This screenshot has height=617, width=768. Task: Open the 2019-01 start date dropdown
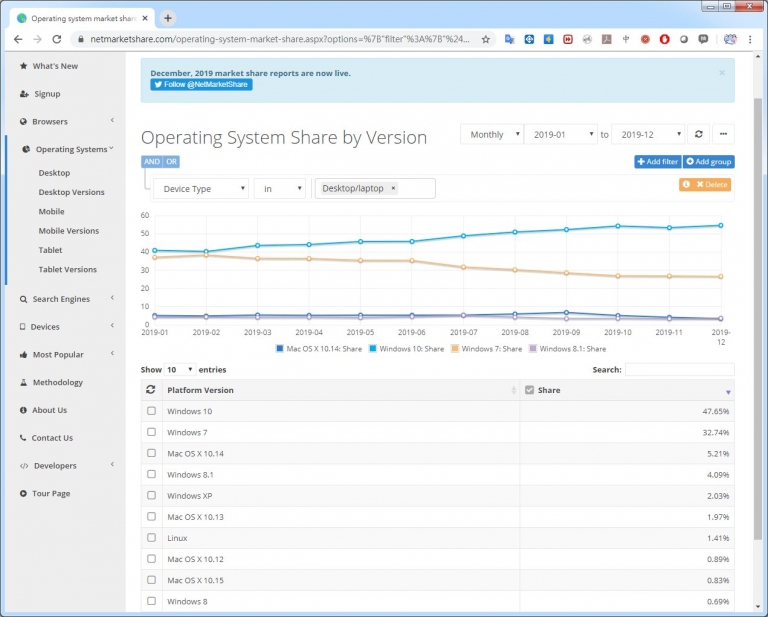(561, 134)
